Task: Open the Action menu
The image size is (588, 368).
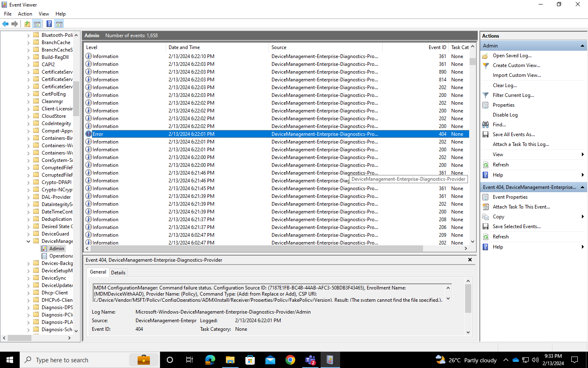Action: tap(25, 13)
